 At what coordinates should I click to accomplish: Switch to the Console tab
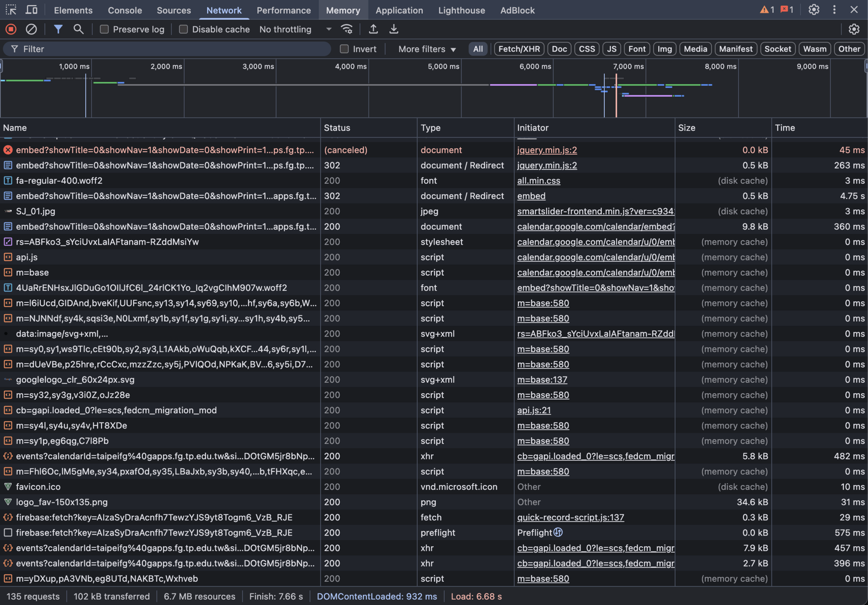point(125,10)
